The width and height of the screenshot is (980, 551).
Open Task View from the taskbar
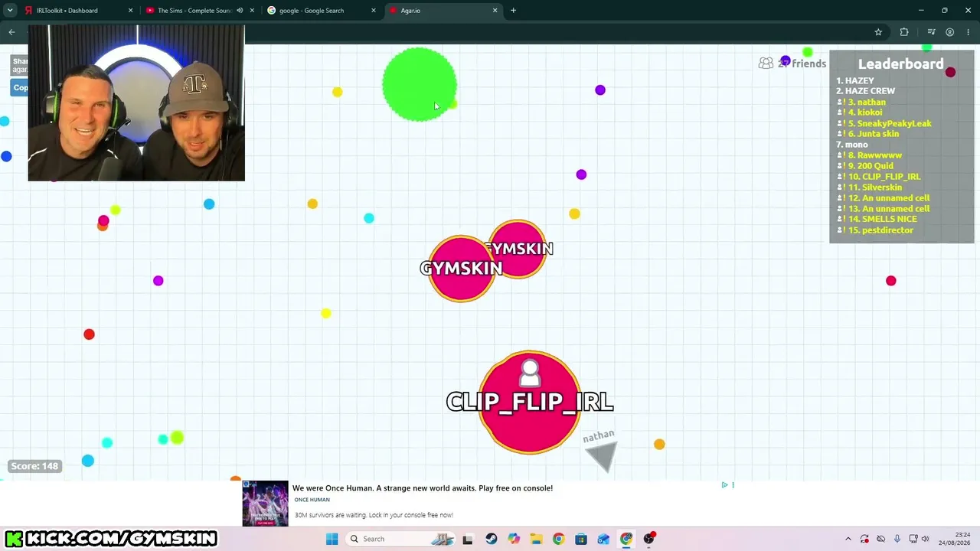pyautogui.click(x=468, y=539)
